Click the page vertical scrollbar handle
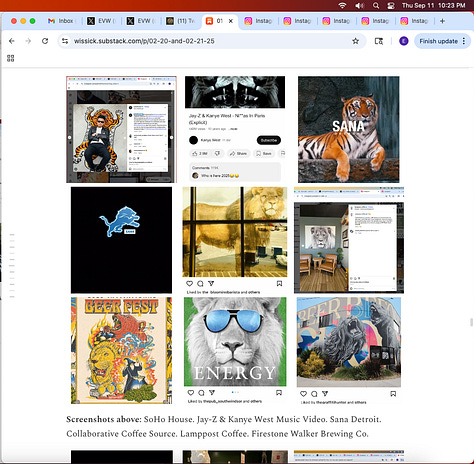Viewport: 474px width, 464px height. (471, 322)
